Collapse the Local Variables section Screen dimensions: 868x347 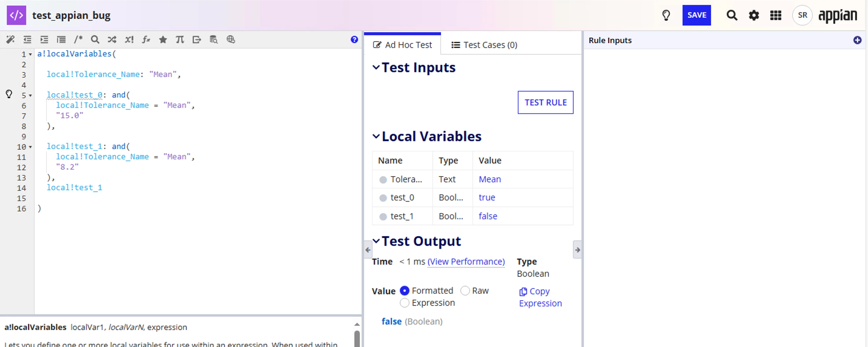pos(376,137)
